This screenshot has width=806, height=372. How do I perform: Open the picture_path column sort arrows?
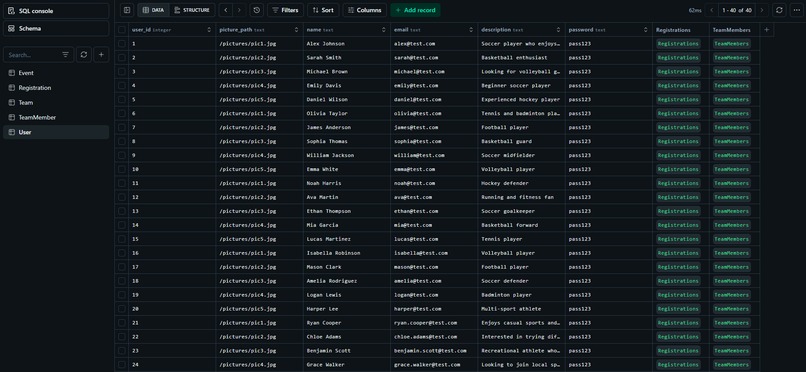[x=296, y=30]
